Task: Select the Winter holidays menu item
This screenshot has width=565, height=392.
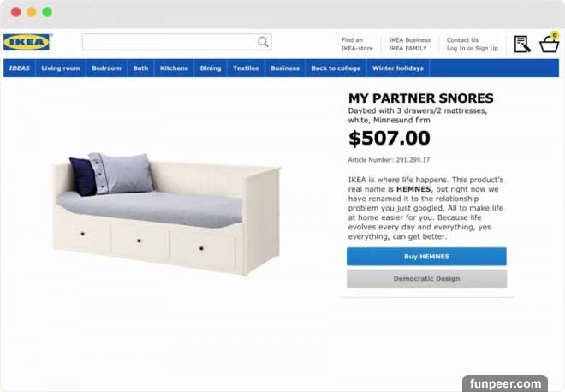Action: 398,68
